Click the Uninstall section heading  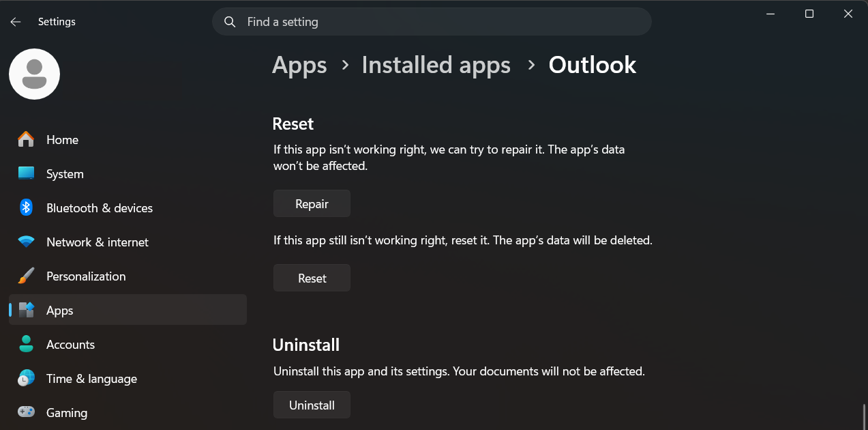click(306, 345)
